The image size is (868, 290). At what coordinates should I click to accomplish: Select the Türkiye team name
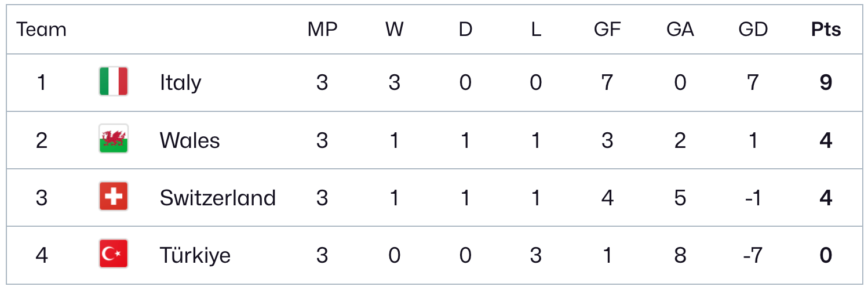[195, 255]
